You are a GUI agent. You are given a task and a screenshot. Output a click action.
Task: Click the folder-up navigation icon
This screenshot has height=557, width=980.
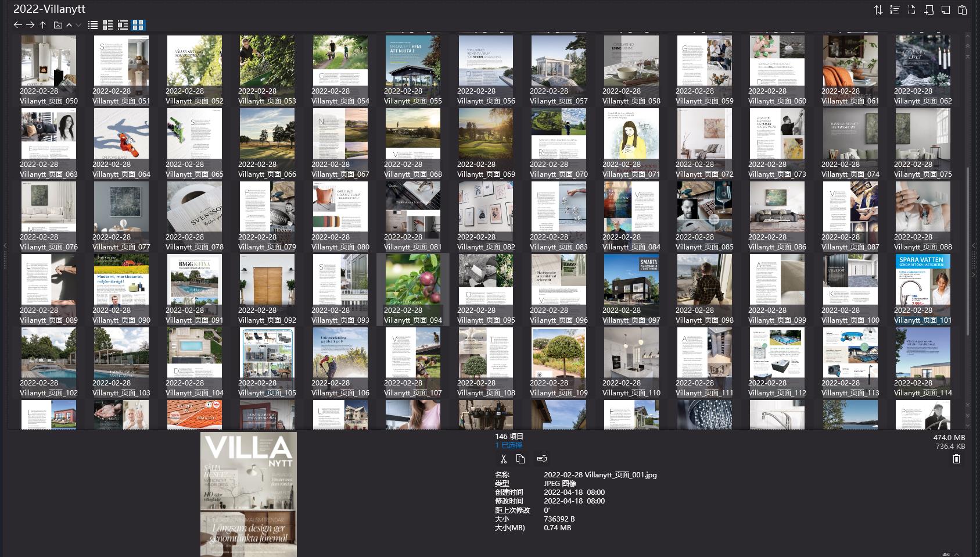57,25
